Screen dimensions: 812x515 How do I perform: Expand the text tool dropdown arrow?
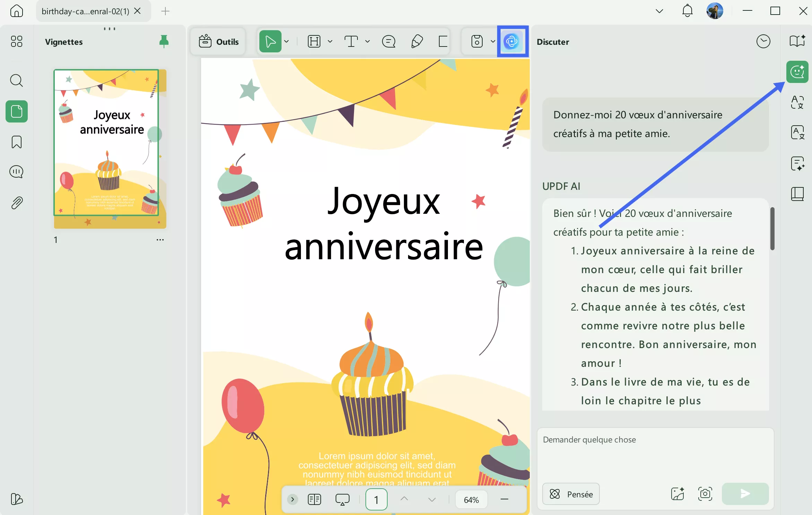pos(368,42)
